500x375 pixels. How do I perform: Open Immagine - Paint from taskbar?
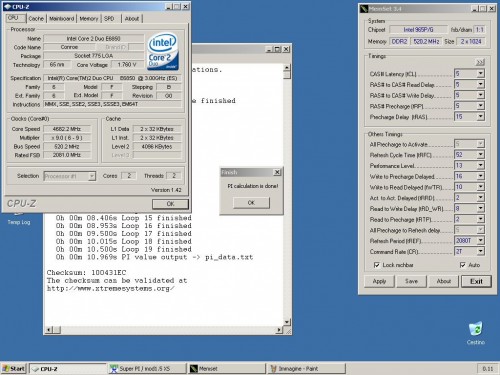pos(306,368)
